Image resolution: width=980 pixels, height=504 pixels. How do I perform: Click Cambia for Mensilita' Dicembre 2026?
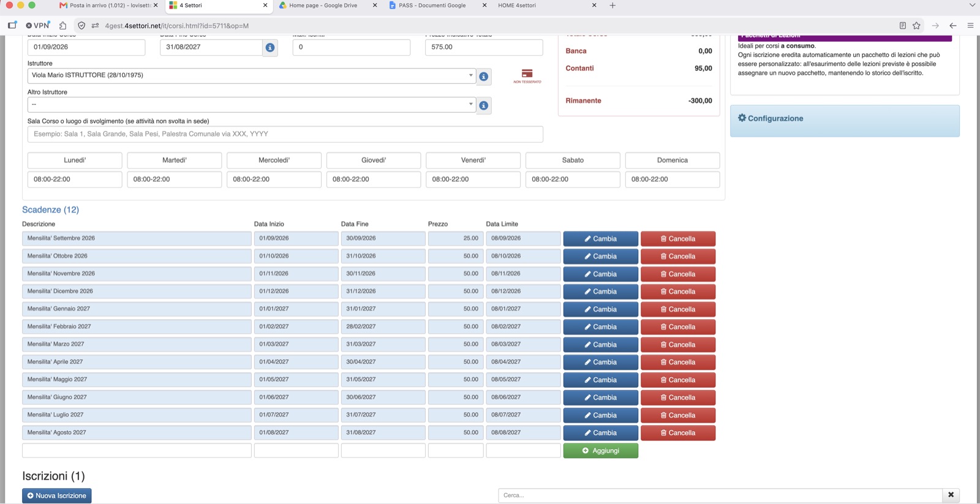pyautogui.click(x=601, y=291)
